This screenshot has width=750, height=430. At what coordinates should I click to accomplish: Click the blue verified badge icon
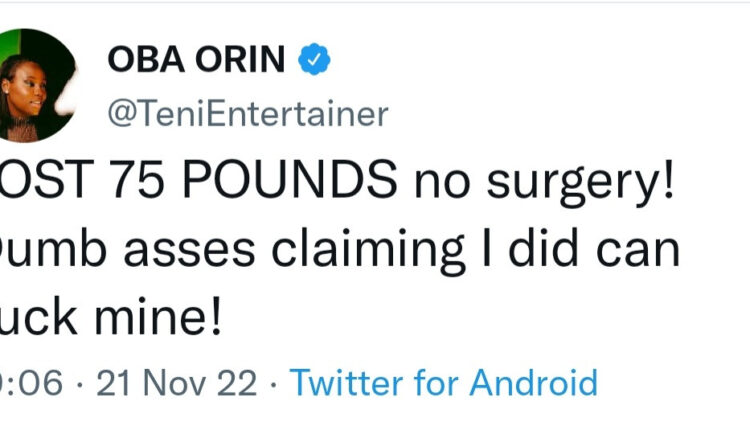[317, 61]
